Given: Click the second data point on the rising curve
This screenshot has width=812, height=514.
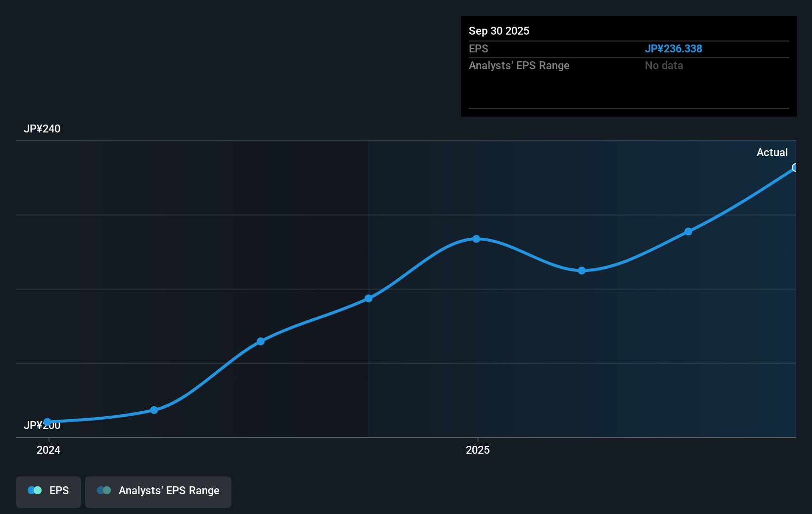Looking at the screenshot, I should pyautogui.click(x=154, y=410).
